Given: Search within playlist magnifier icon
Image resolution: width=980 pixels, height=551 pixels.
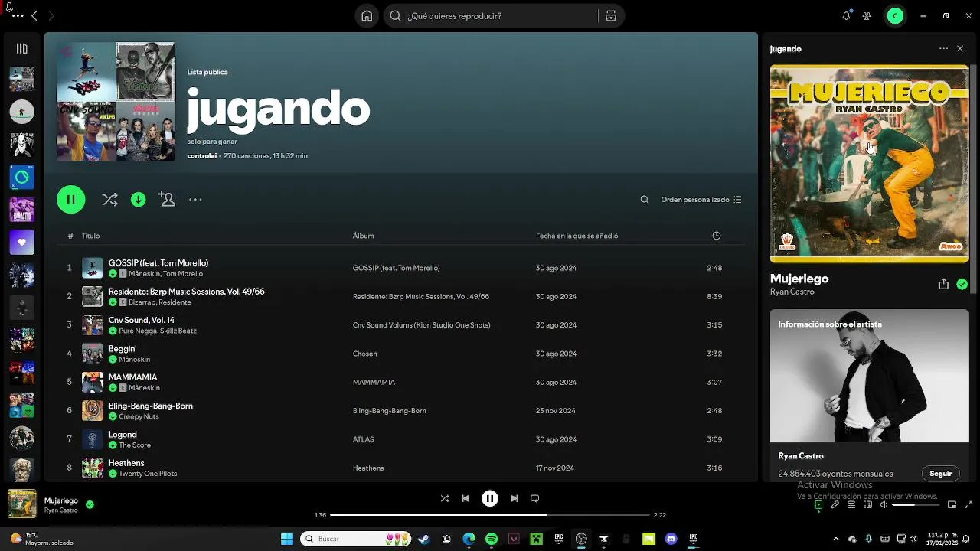Looking at the screenshot, I should pyautogui.click(x=645, y=200).
